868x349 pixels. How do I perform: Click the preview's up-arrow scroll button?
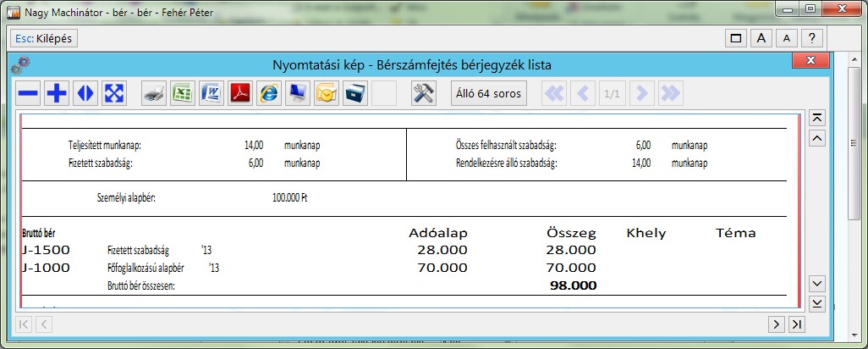coord(817,138)
